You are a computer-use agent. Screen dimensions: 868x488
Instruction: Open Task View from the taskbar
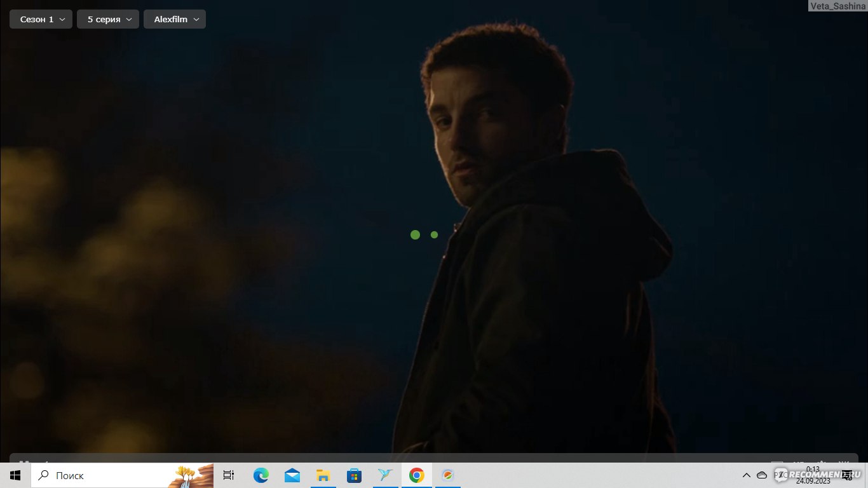coord(229,475)
